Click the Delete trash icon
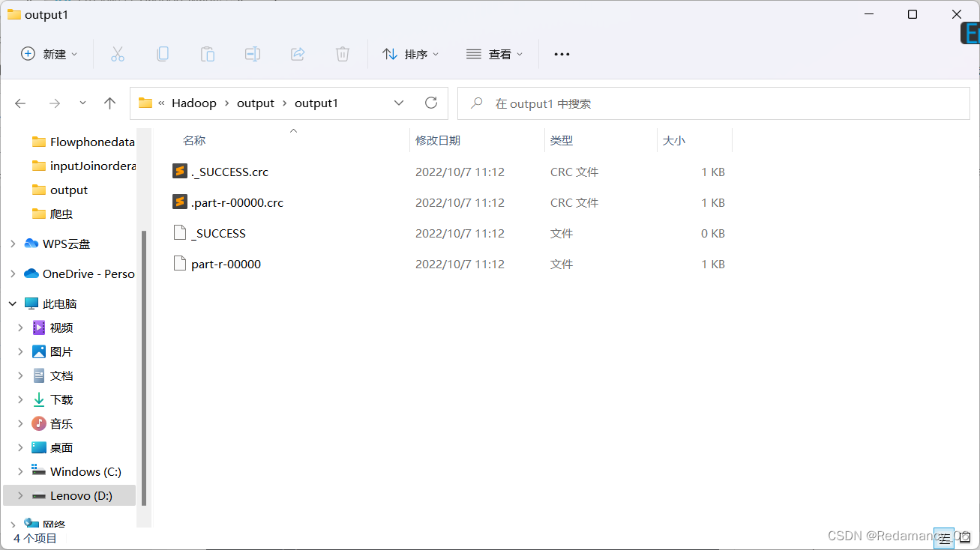The width and height of the screenshot is (980, 550). click(x=342, y=53)
